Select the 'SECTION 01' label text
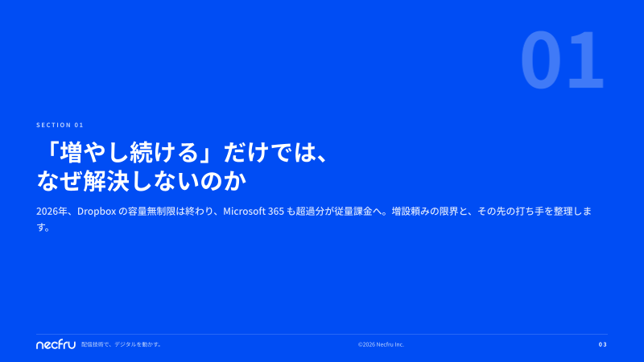Image resolution: width=644 pixels, height=362 pixels. 60,125
